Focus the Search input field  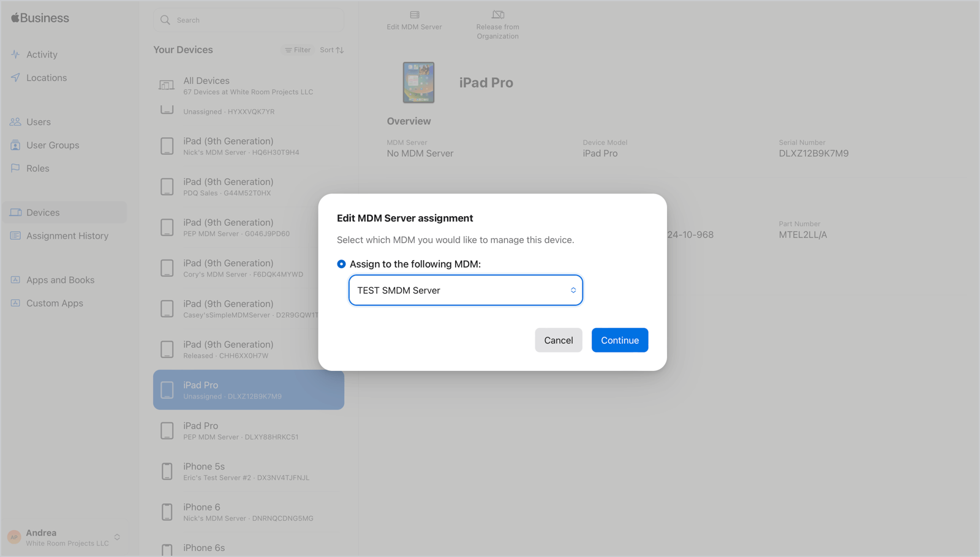point(249,20)
